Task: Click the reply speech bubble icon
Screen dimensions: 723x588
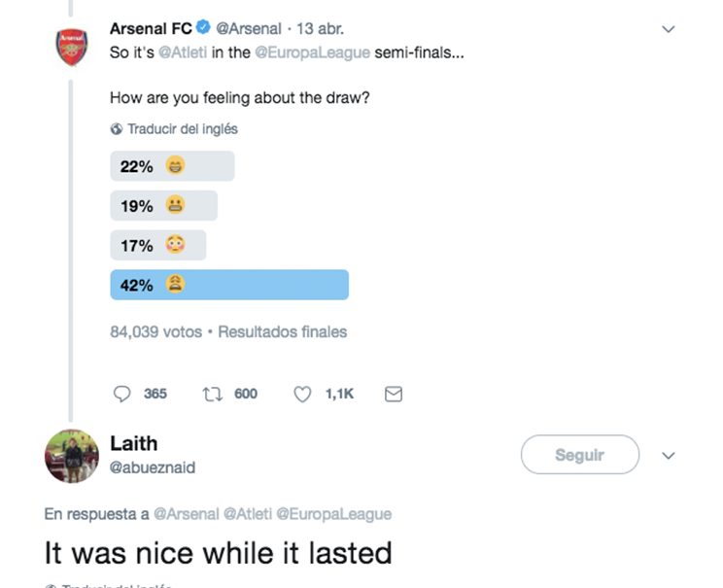Action: pyautogui.click(x=122, y=394)
